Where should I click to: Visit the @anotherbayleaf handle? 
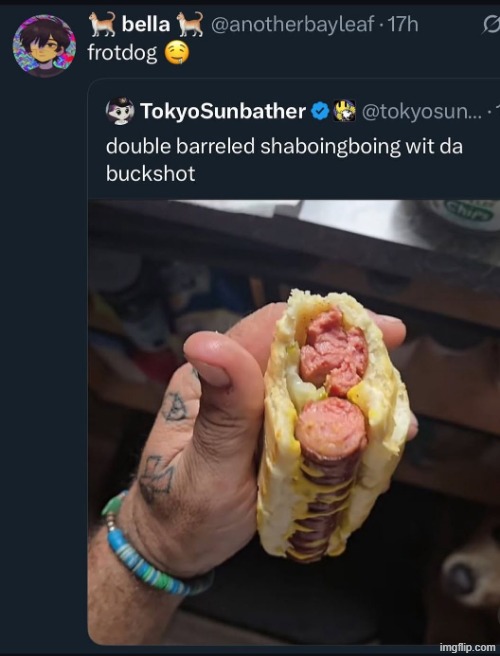tap(292, 25)
